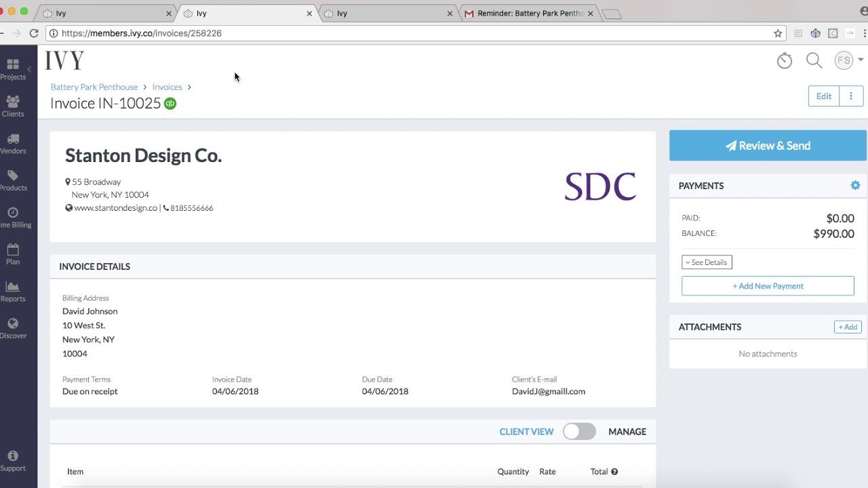Toggle Client View / Manage switch
Screen dimensions: 868x488
tap(579, 432)
